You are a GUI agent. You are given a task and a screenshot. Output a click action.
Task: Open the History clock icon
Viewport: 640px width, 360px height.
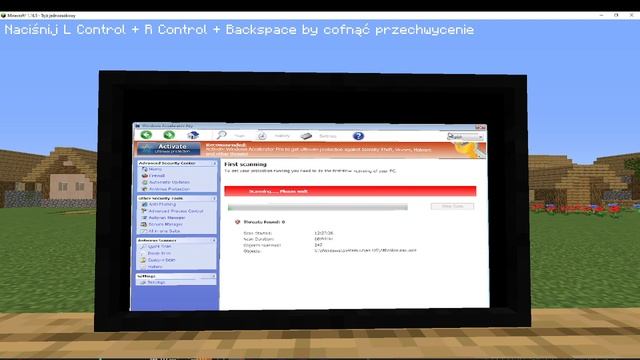tap(262, 136)
